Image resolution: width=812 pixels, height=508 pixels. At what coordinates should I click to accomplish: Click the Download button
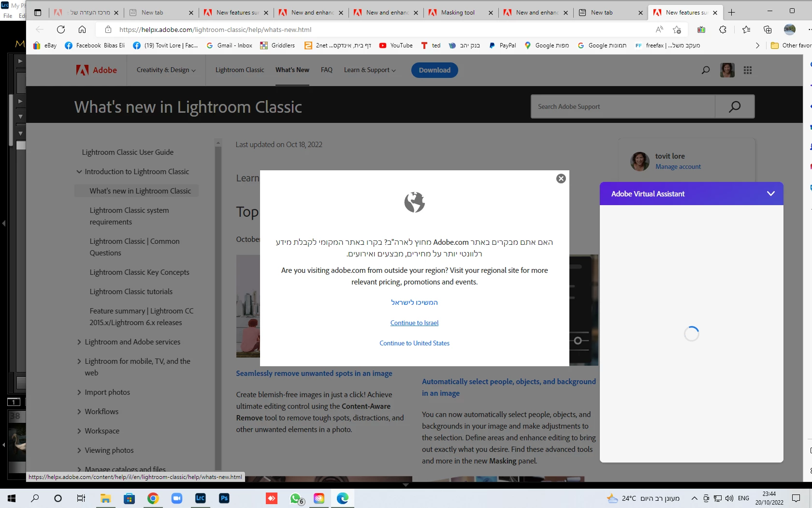point(435,70)
